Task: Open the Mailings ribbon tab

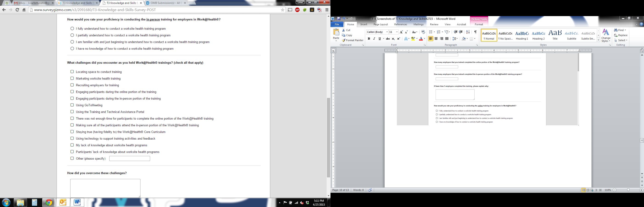Action: (418, 24)
